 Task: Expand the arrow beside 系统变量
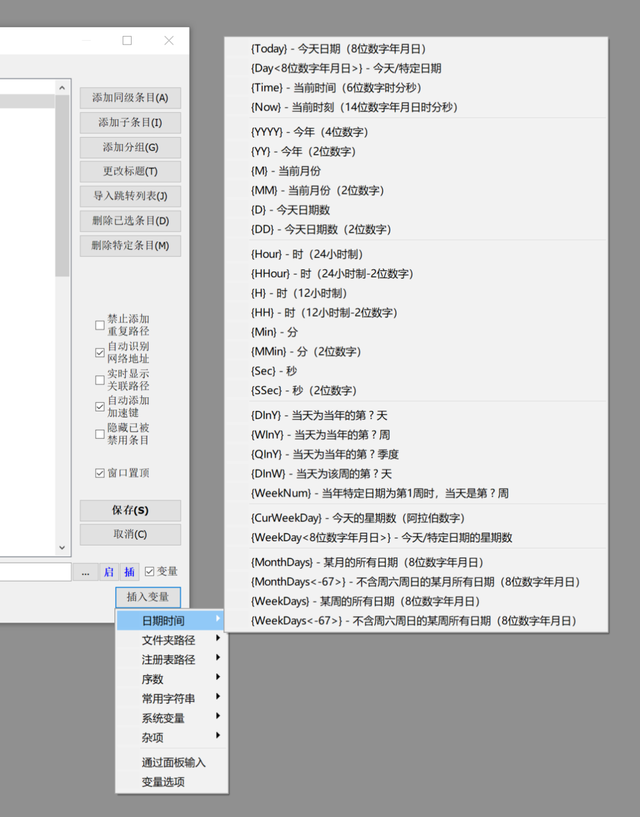[x=218, y=716]
